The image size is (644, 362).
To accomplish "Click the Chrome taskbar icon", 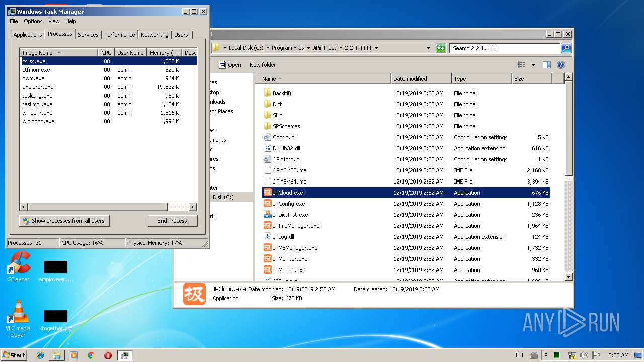I will coord(91,355).
